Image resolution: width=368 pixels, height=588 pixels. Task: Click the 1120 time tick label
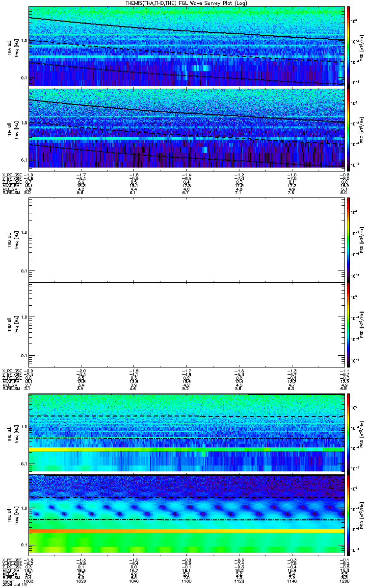pyautogui.click(x=239, y=581)
